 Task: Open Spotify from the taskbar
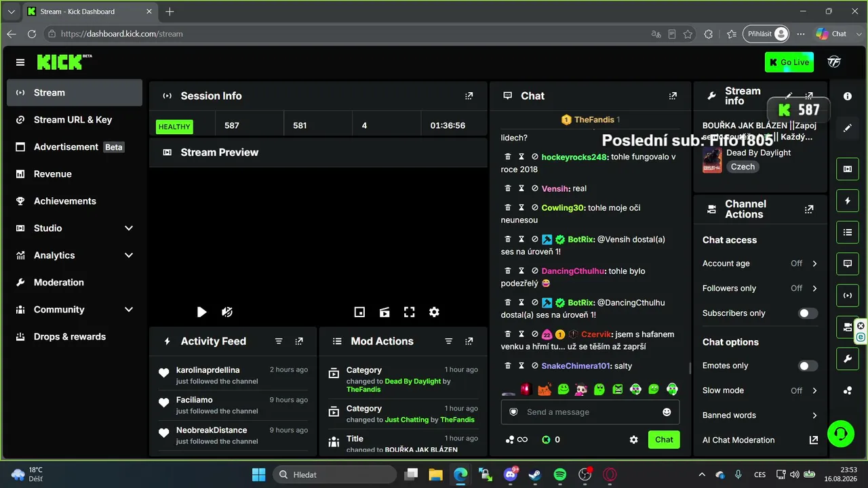[560, 474]
